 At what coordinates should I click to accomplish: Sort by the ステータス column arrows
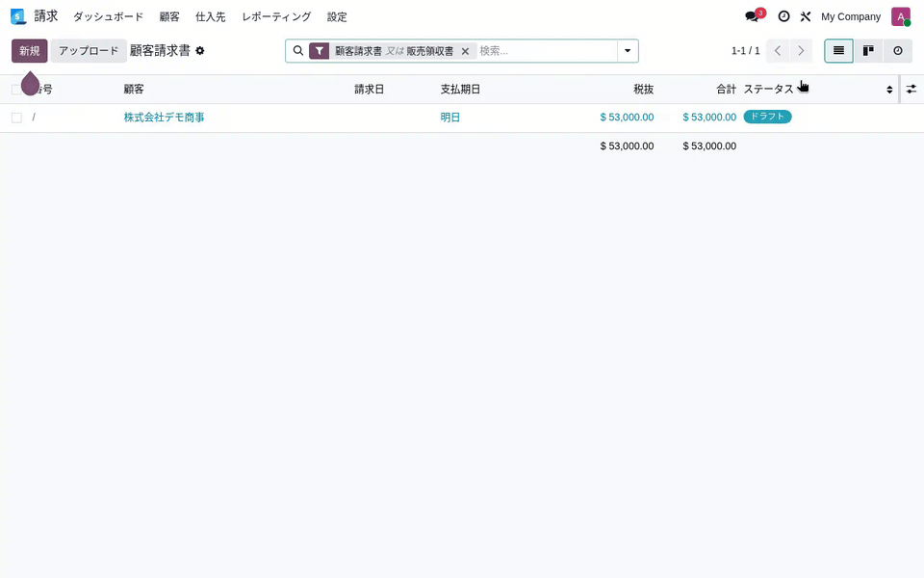pyautogui.click(x=889, y=90)
